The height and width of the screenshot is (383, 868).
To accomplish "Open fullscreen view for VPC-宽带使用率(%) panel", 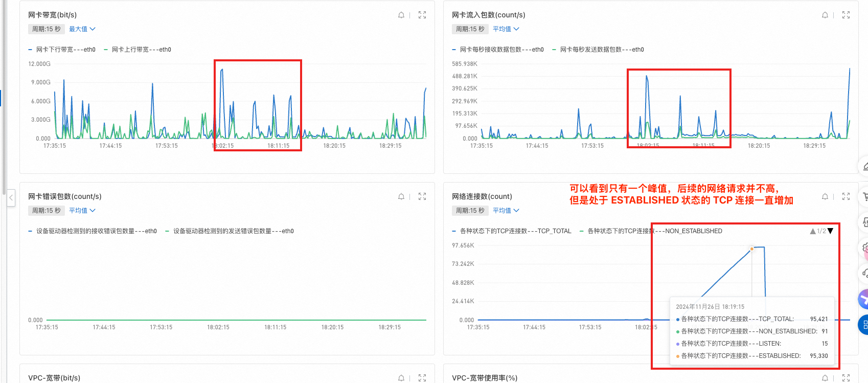I will 846,378.
